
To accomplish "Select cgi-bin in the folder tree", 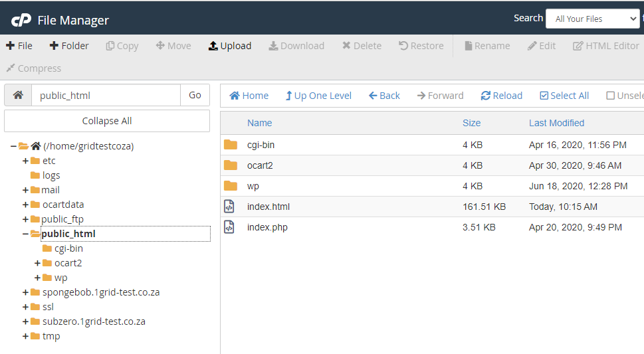I will (68, 248).
